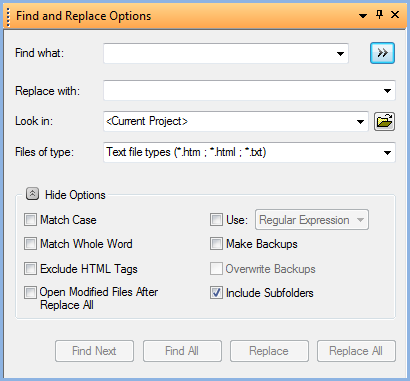Collapse options with the Hide Options chevron
Image resolution: width=410 pixels, height=381 pixels.
coord(32,194)
